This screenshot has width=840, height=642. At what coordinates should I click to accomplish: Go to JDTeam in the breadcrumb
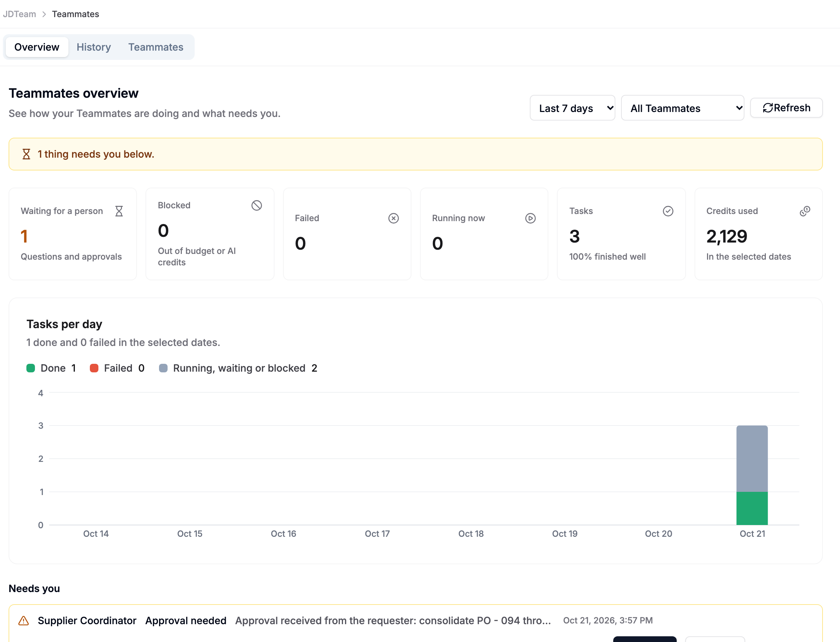pos(20,14)
